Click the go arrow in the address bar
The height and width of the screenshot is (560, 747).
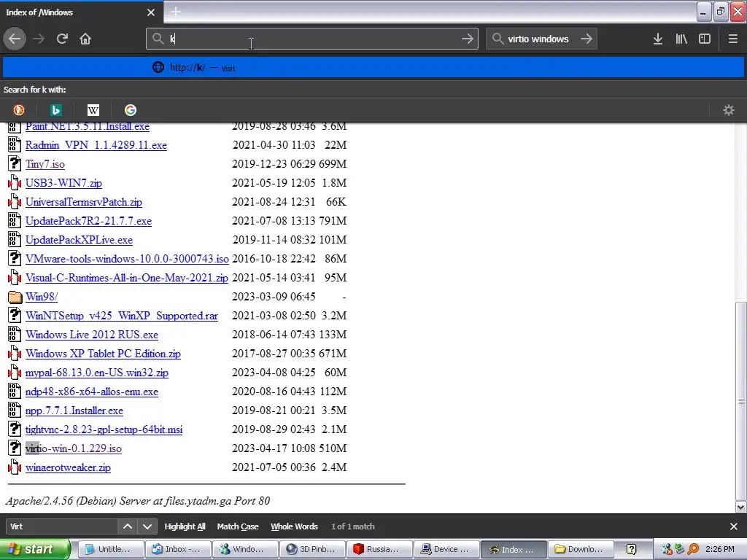(468, 39)
